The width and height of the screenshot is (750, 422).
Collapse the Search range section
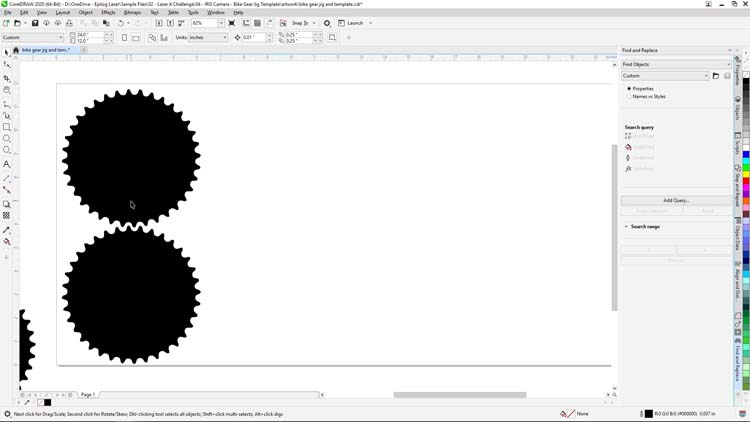626,226
